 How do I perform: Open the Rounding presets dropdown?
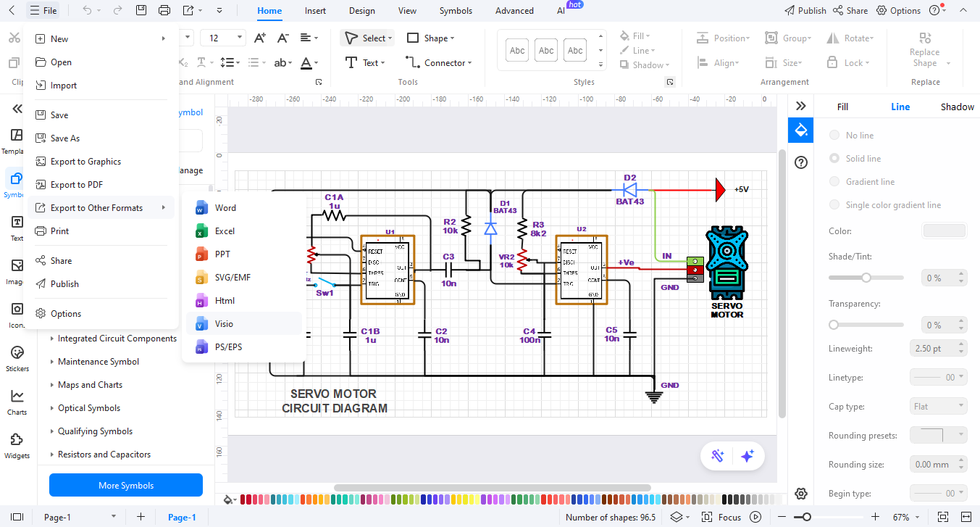[938, 436]
